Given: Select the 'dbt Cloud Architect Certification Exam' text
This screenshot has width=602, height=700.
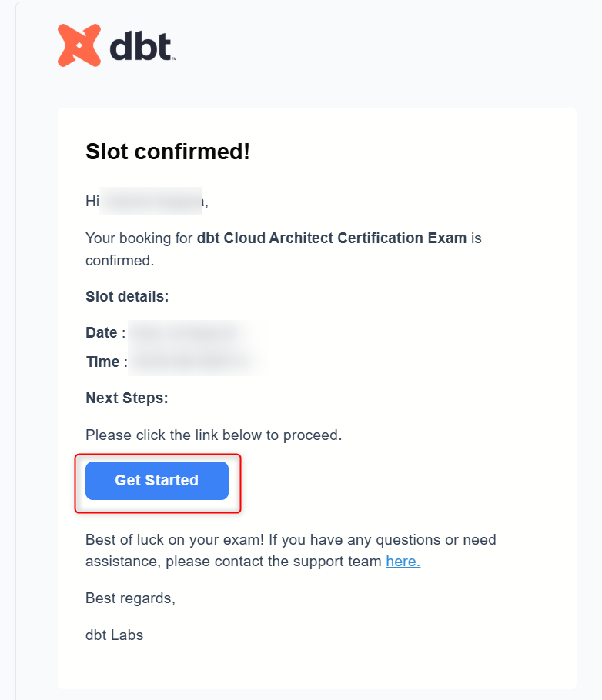Looking at the screenshot, I should [x=332, y=238].
